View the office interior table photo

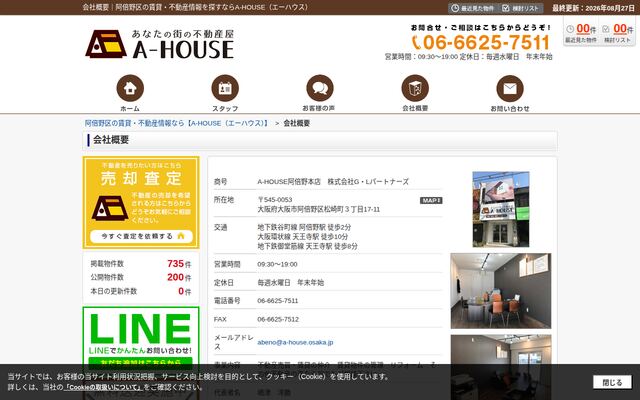[501, 291]
